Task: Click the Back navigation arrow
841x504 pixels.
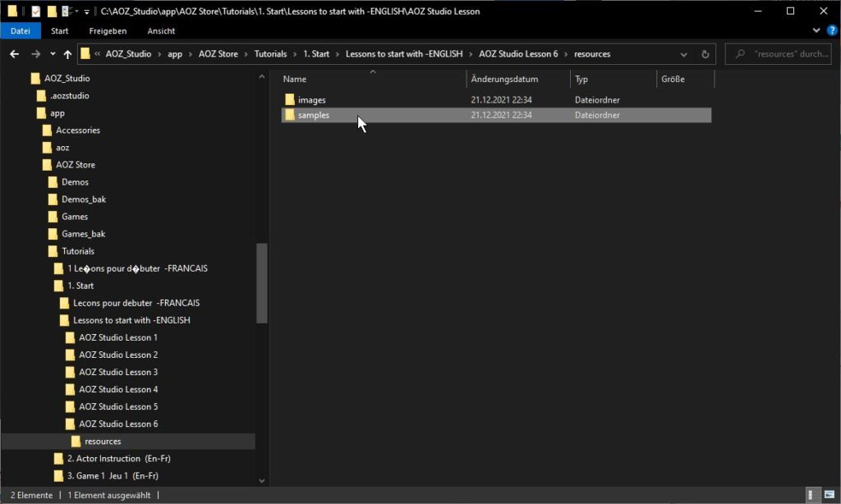Action: click(14, 54)
